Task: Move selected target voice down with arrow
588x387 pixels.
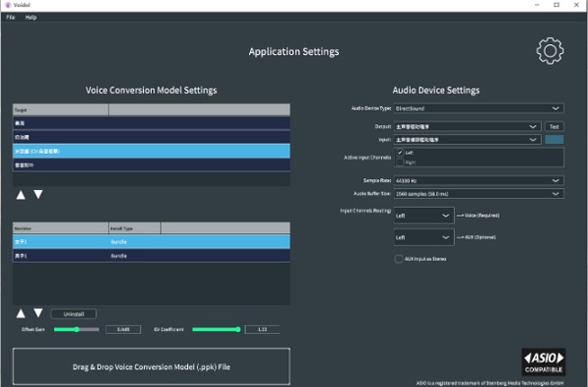Action: tap(38, 194)
